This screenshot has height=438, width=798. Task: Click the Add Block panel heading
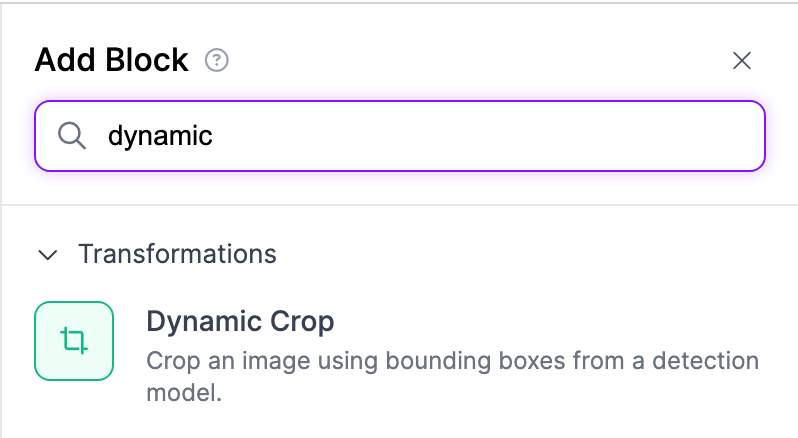111,60
